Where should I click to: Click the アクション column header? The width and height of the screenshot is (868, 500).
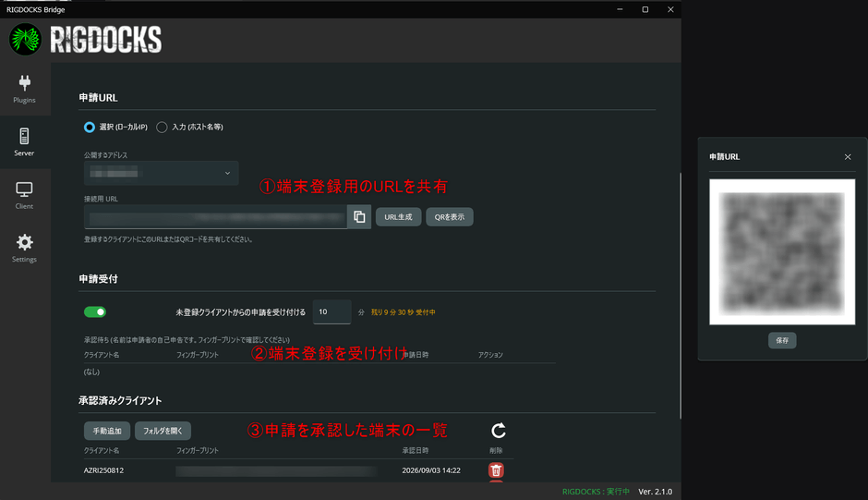point(490,355)
